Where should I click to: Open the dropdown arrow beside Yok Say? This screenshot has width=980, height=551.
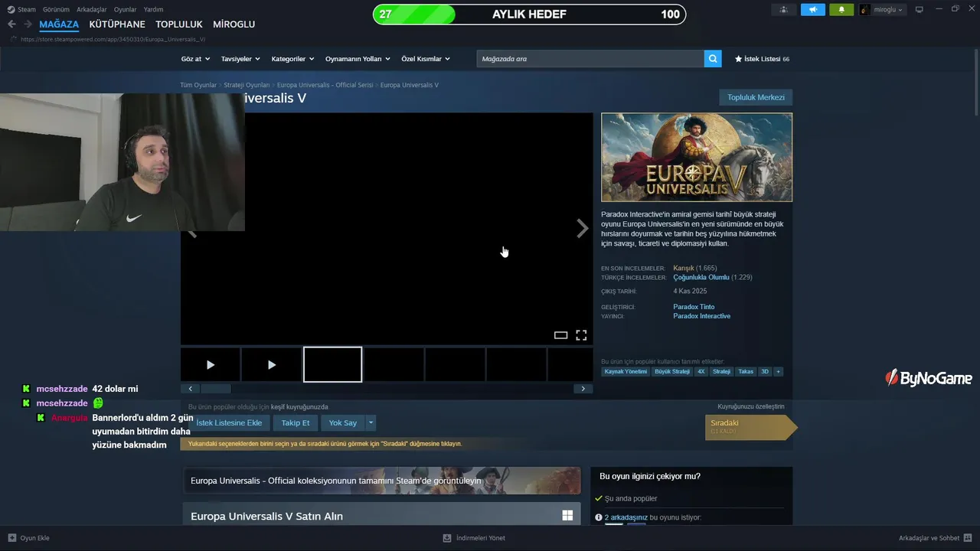pyautogui.click(x=371, y=422)
